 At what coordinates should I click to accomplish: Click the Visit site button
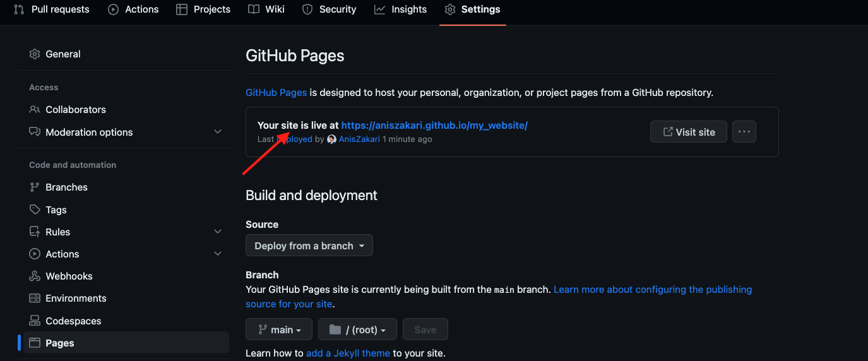[689, 132]
